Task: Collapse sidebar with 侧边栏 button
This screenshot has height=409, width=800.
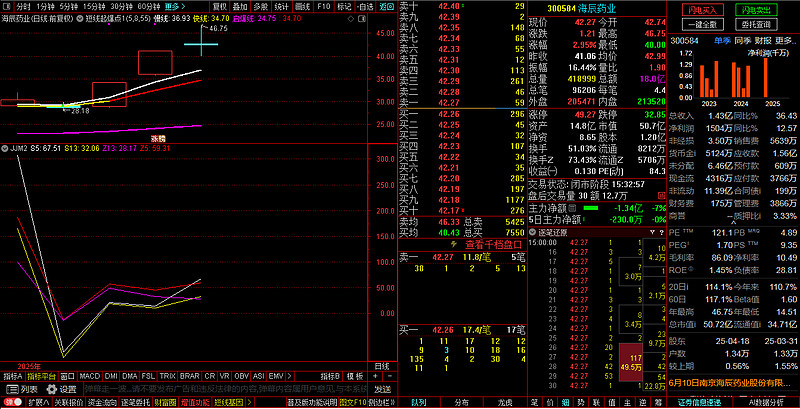Action: pos(381,403)
